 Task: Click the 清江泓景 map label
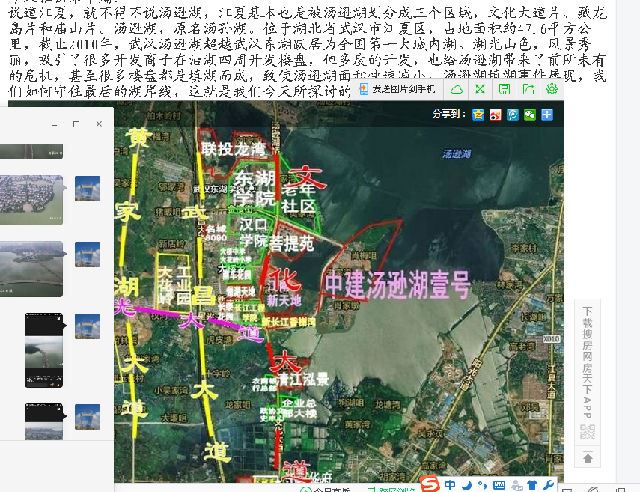pyautogui.click(x=303, y=380)
